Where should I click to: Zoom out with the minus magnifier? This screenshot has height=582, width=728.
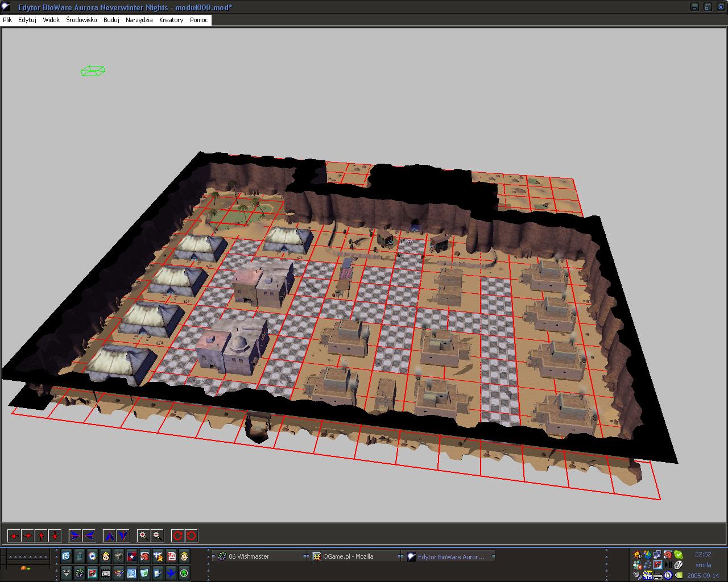pos(157,535)
